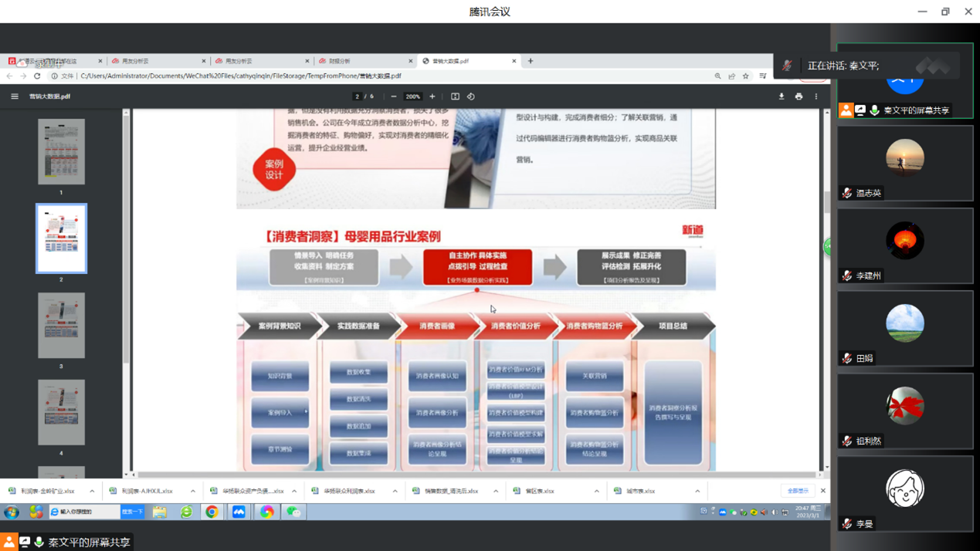Image resolution: width=980 pixels, height=551 pixels.
Task: Click the PDF page number input field
Action: tap(358, 96)
